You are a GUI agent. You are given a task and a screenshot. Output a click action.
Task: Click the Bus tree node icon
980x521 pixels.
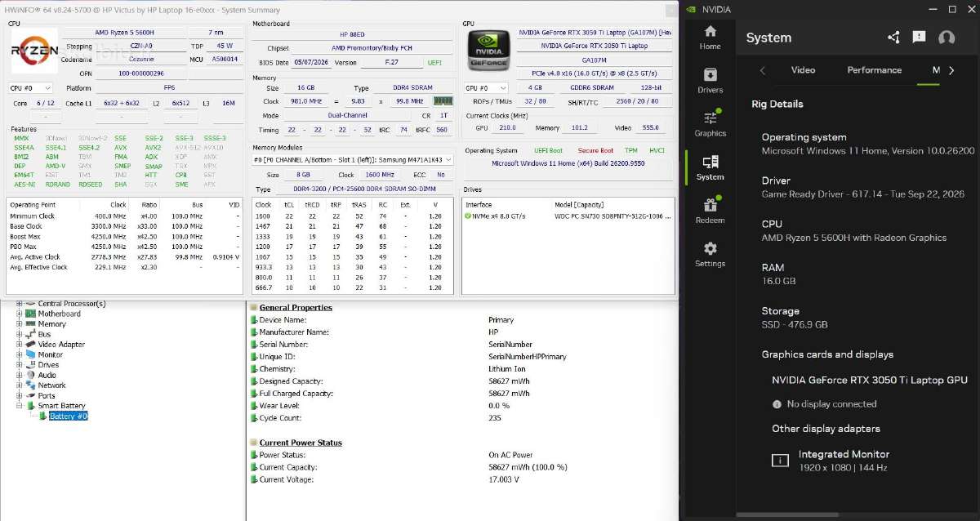(x=30, y=334)
